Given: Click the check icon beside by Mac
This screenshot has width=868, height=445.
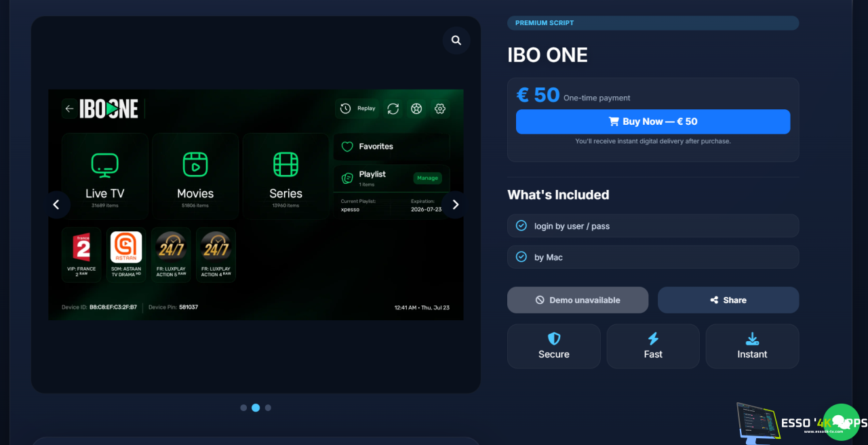Looking at the screenshot, I should (521, 257).
